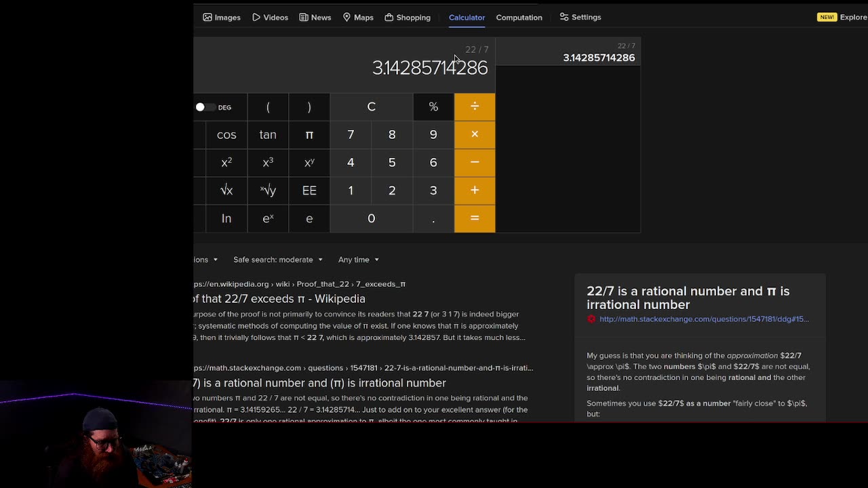Expand the Safe search: moderate dropdown

pos(278,260)
